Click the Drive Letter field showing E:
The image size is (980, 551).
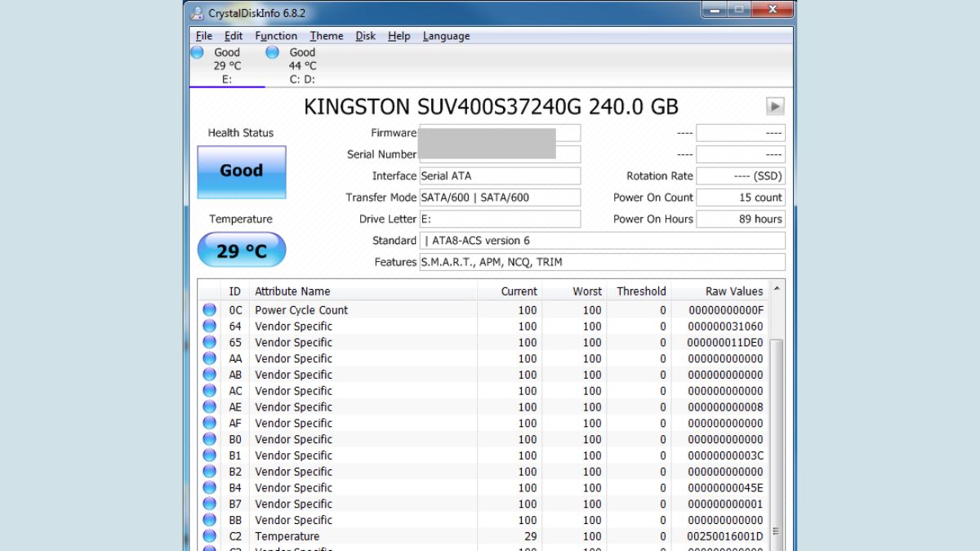tap(500, 219)
